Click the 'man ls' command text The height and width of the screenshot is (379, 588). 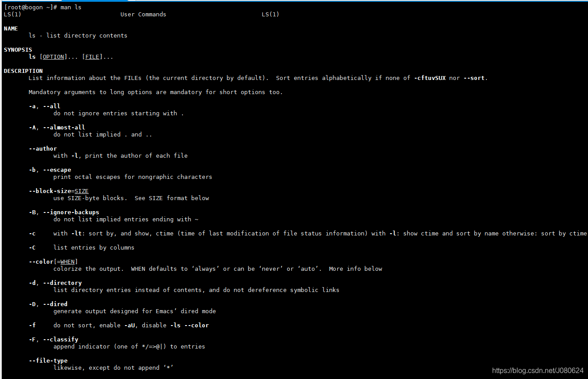coord(71,7)
